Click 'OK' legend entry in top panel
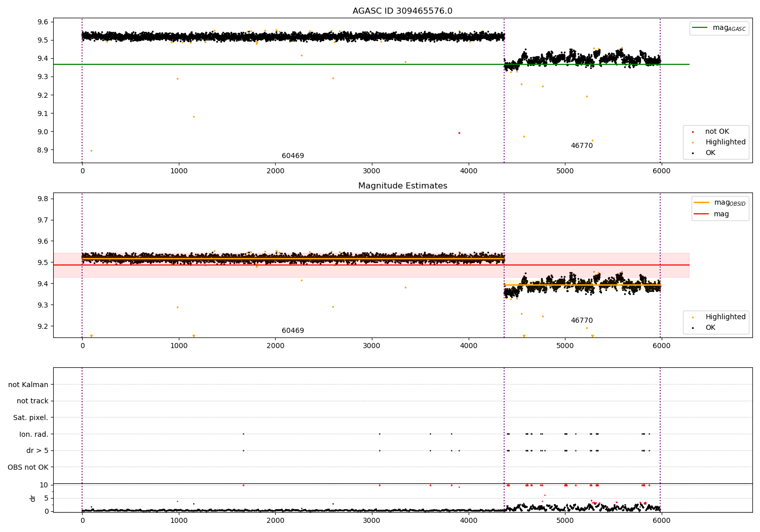 (x=704, y=153)
